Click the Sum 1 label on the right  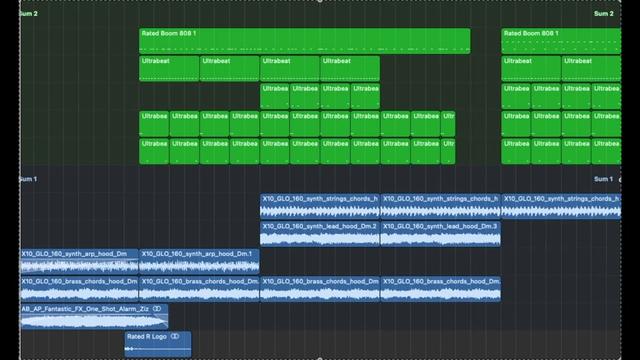(x=603, y=179)
